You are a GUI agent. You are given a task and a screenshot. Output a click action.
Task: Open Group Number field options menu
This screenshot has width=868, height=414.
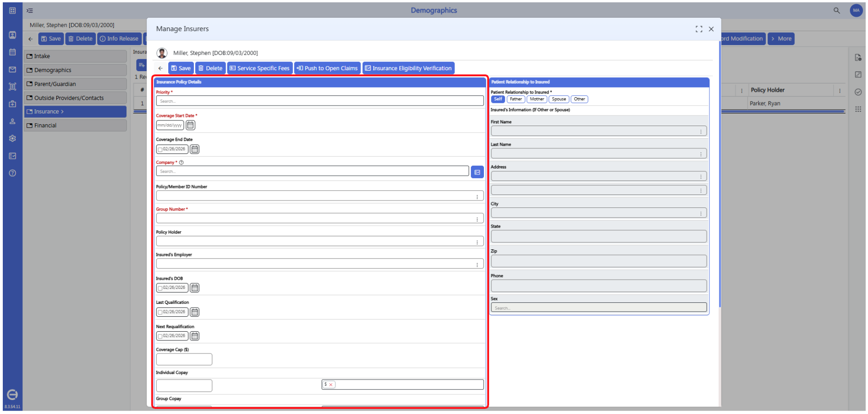477,219
